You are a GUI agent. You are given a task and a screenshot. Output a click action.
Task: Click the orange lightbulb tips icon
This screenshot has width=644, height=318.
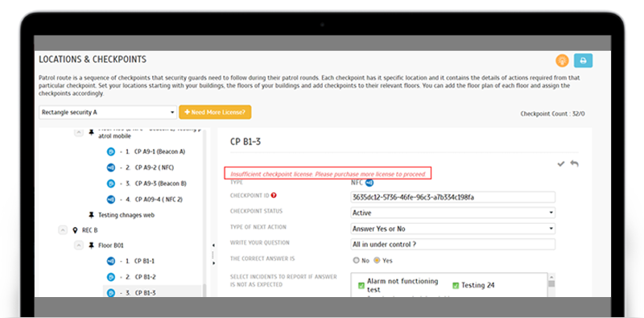[562, 60]
